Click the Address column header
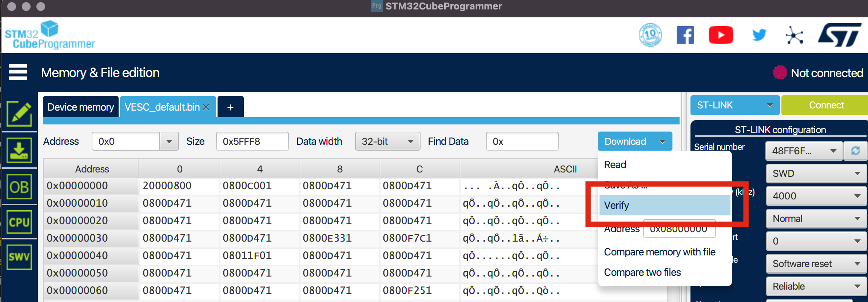The width and height of the screenshot is (868, 302). (x=92, y=169)
